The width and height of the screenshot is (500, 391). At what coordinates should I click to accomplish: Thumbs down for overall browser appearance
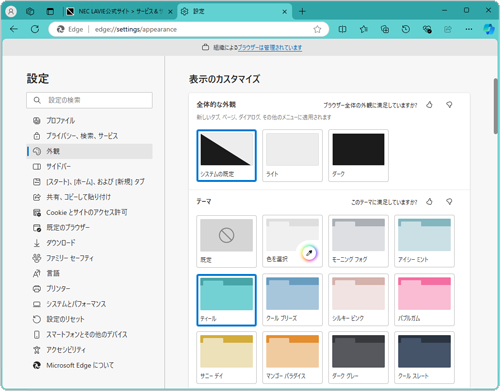click(x=449, y=105)
